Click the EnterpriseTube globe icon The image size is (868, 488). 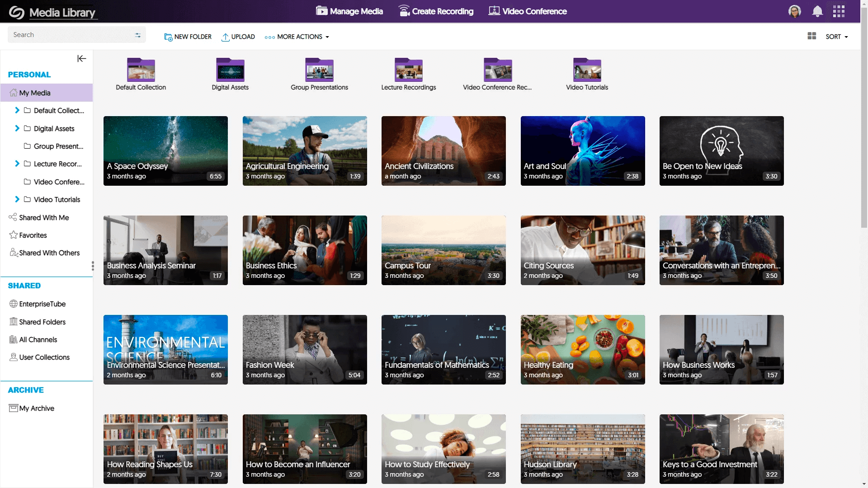click(x=13, y=304)
